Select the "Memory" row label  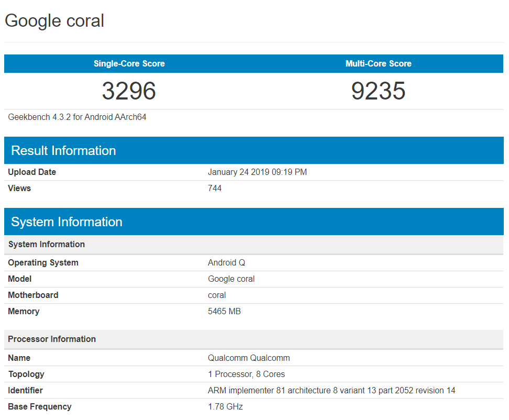point(24,311)
